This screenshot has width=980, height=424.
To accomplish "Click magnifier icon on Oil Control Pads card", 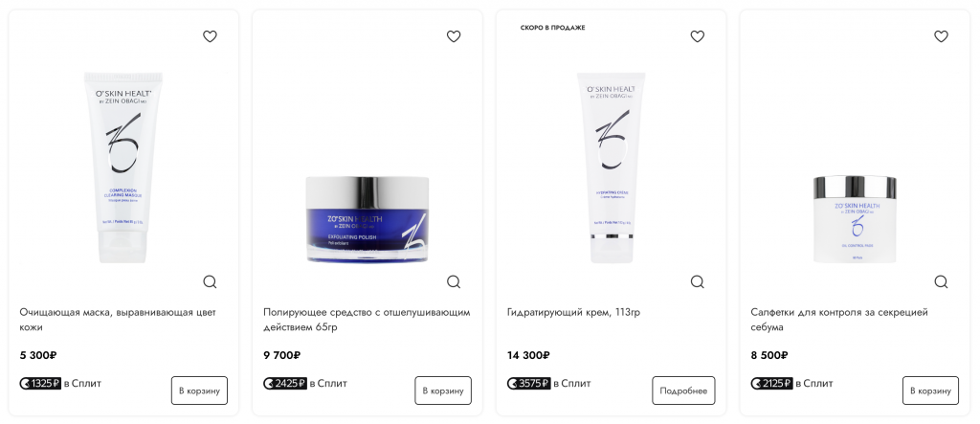I will pos(942,282).
